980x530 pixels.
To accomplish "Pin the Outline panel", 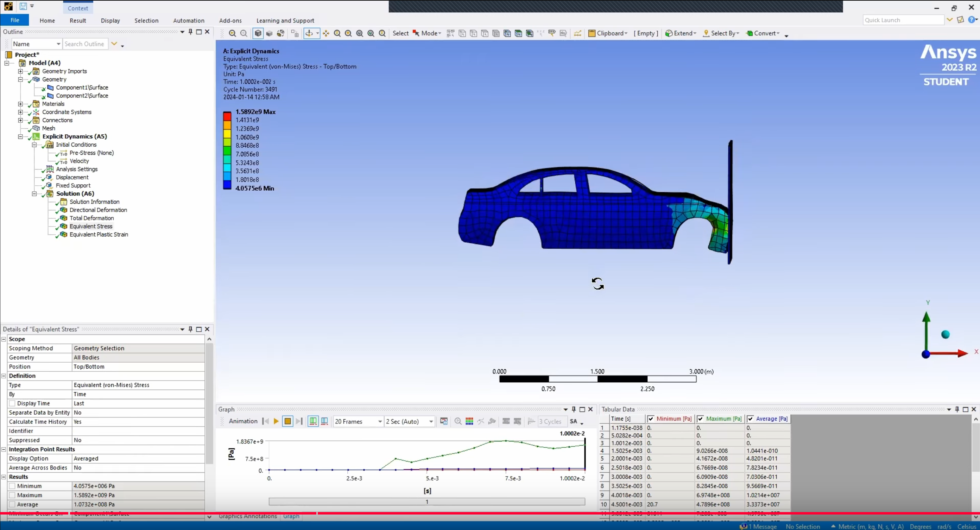I will [x=191, y=32].
